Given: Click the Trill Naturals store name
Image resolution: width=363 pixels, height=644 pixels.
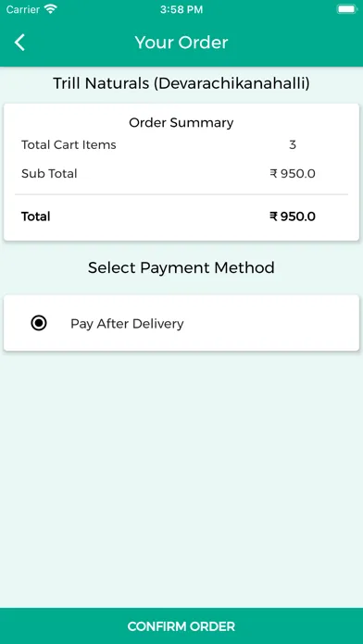Looking at the screenshot, I should tap(181, 83).
